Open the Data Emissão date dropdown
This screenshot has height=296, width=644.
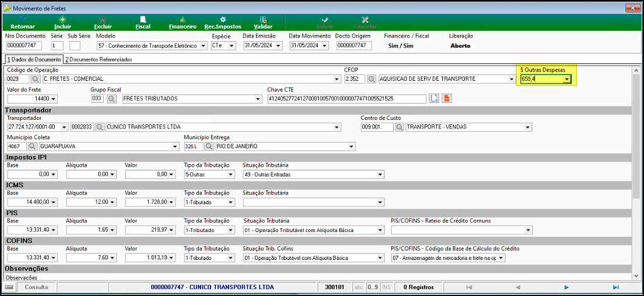coord(279,46)
